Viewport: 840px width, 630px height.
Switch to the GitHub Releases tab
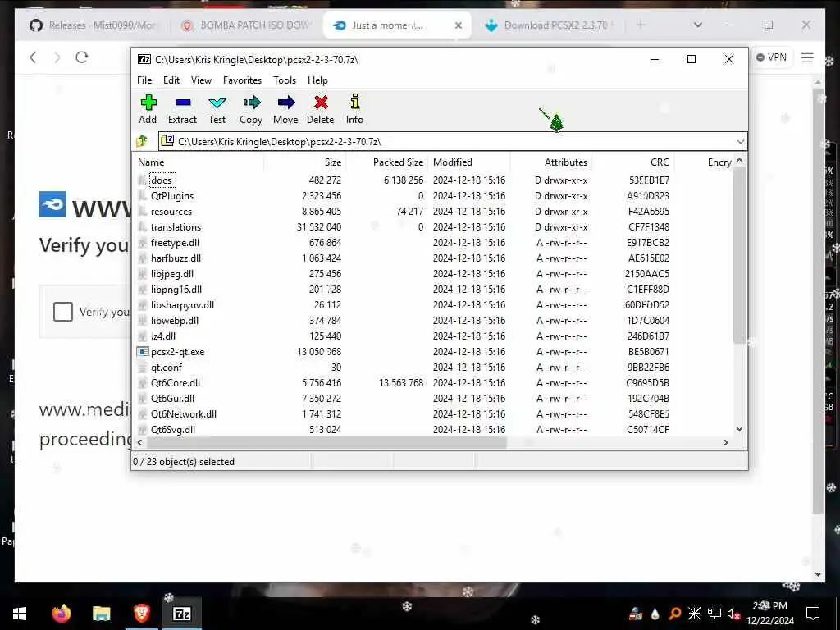[x=94, y=25]
